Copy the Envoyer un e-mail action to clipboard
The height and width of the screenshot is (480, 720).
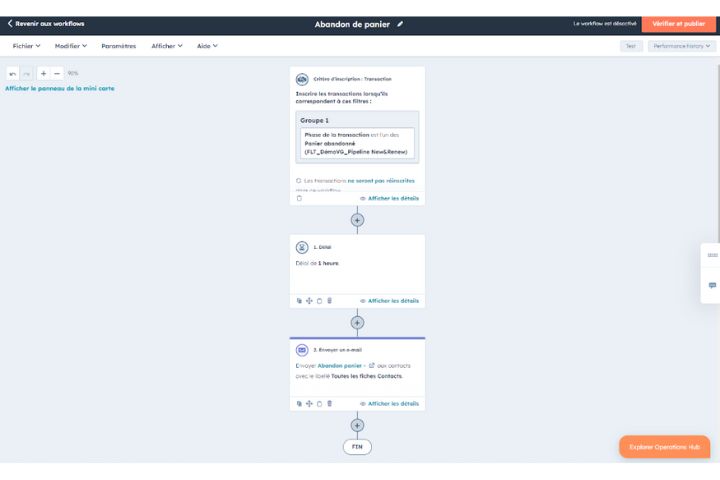click(x=319, y=404)
